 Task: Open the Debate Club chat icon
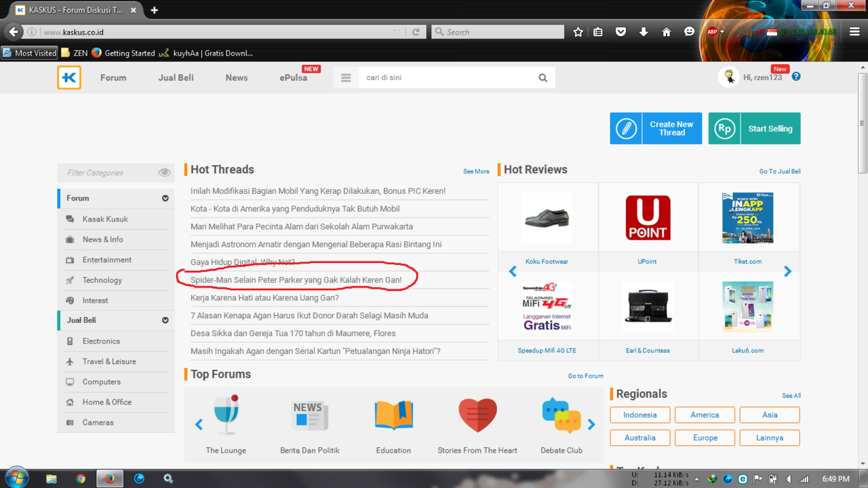pos(561,415)
